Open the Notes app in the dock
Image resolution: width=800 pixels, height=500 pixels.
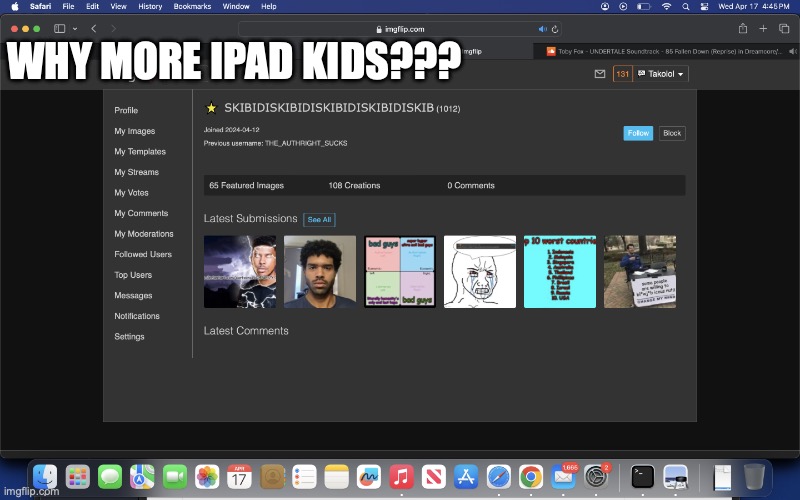337,477
